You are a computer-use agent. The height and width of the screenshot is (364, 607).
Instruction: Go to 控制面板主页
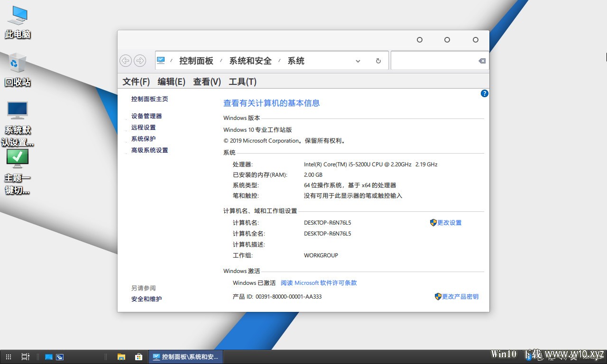click(150, 99)
